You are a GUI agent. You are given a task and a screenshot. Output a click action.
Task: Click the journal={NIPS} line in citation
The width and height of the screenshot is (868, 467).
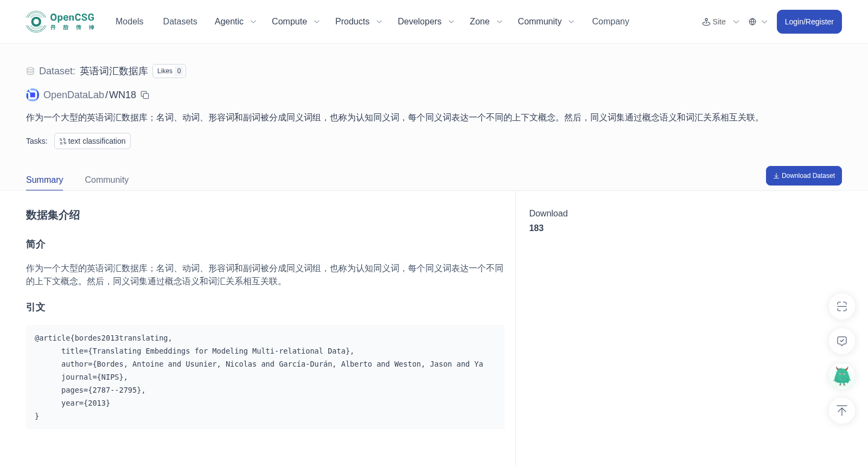94,377
